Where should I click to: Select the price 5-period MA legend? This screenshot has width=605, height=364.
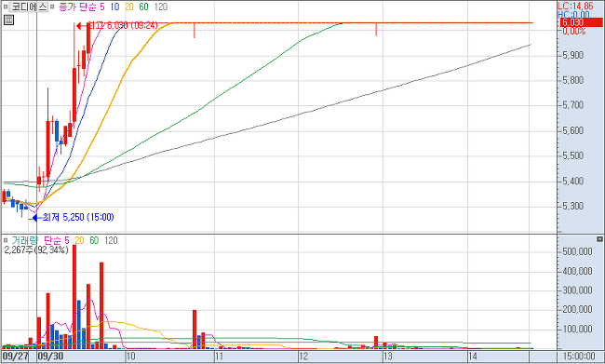pos(101,7)
